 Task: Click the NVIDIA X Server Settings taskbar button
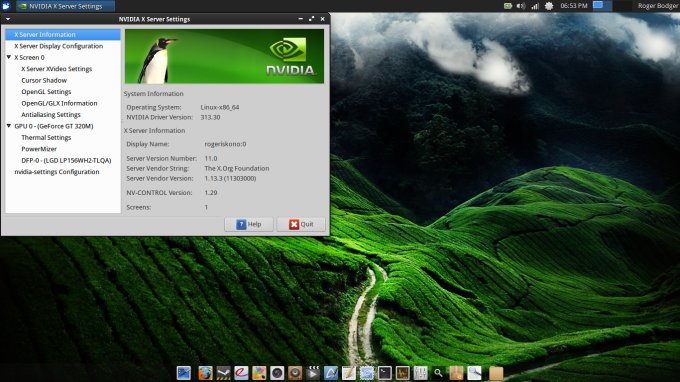66,6
